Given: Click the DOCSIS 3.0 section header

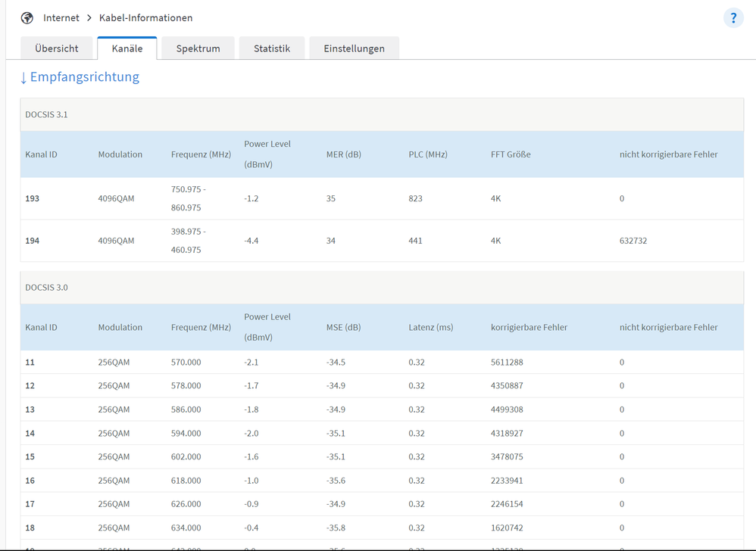Looking at the screenshot, I should [x=47, y=288].
